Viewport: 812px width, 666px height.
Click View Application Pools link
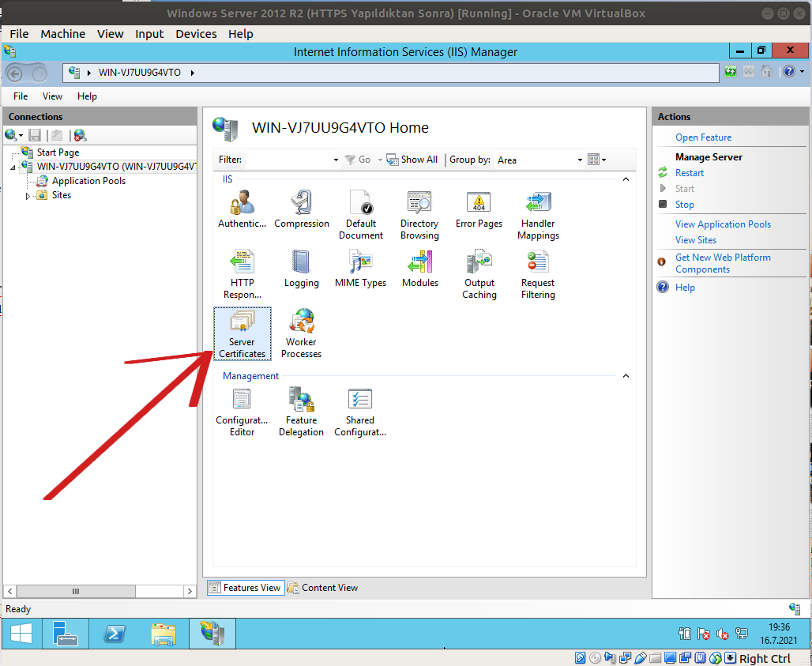tap(723, 224)
